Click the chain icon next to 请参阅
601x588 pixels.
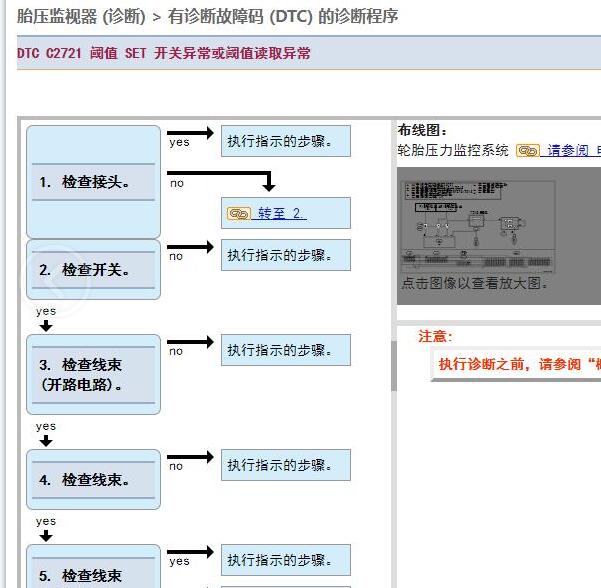click(527, 150)
